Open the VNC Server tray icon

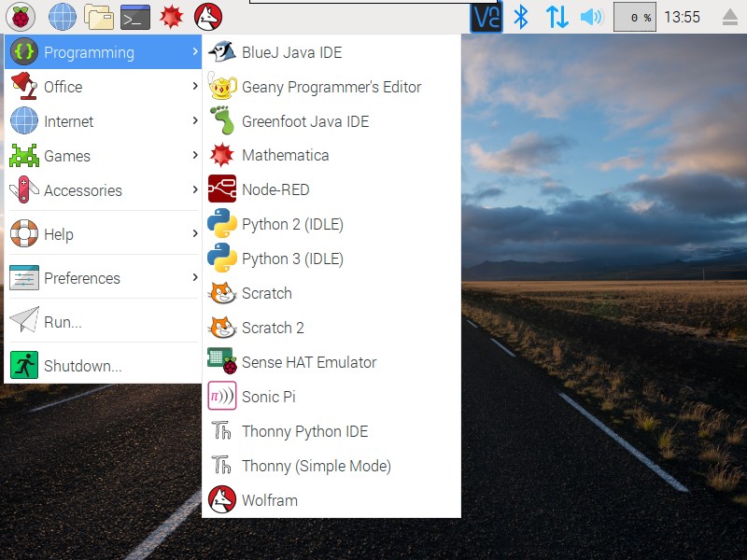[x=486, y=17]
